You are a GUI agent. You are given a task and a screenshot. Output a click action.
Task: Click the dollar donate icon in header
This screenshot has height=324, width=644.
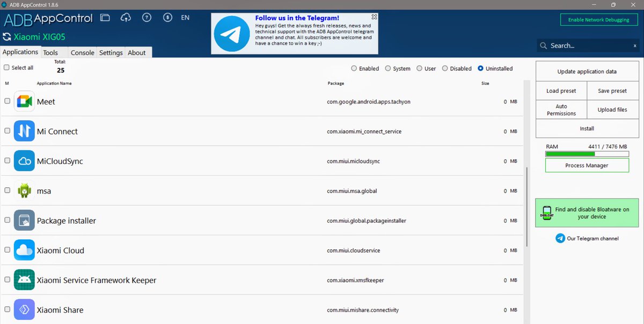point(167,18)
